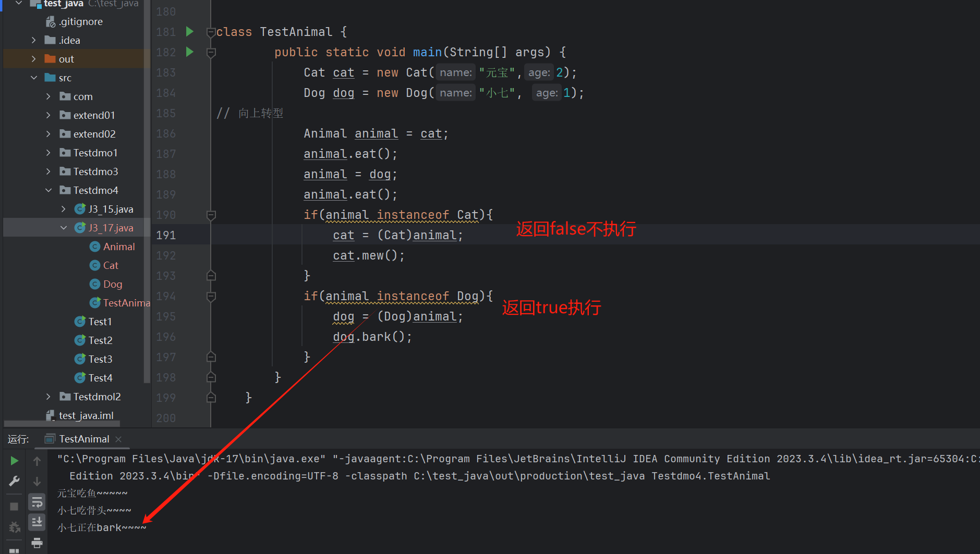The height and width of the screenshot is (554, 980).
Task: Open Test4 class in project tree
Action: [x=100, y=378]
